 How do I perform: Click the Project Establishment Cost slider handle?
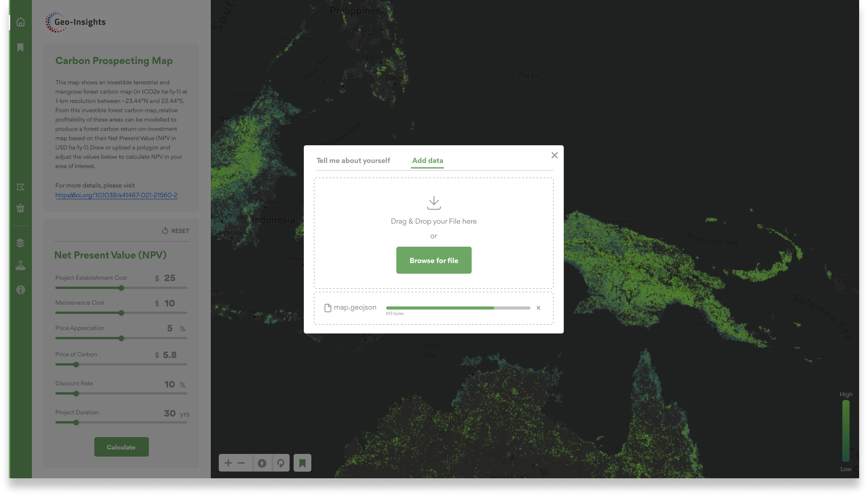[x=121, y=288]
